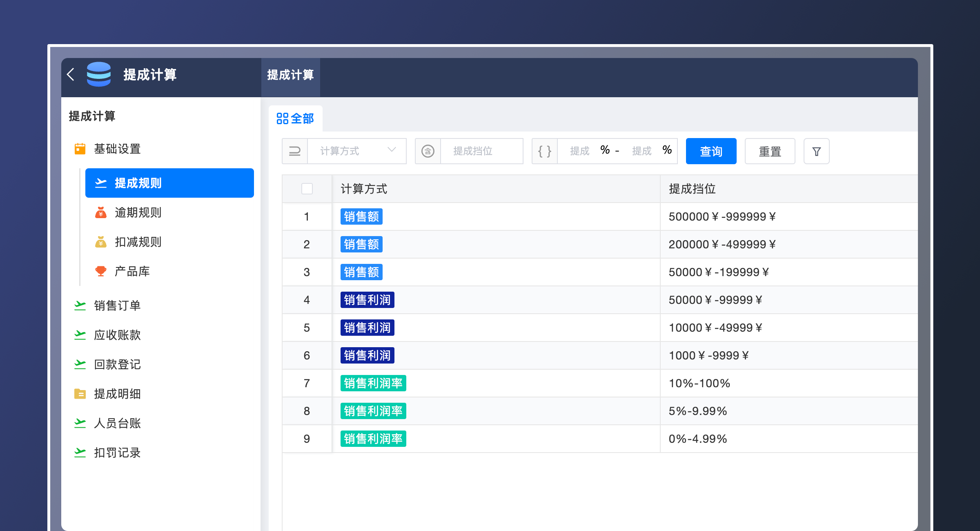Screen dimensions: 980x531
Task: Click the back arrow in the header
Action: point(71,75)
